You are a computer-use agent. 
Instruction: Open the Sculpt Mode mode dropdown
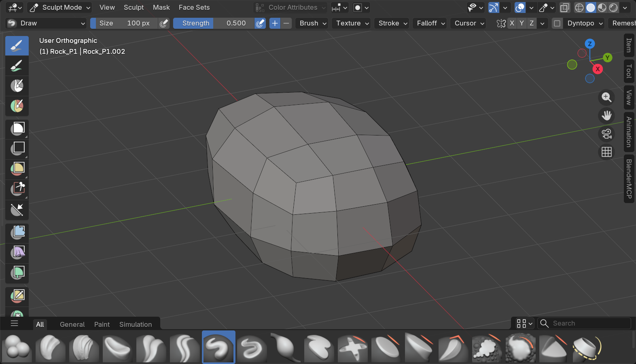pos(59,8)
